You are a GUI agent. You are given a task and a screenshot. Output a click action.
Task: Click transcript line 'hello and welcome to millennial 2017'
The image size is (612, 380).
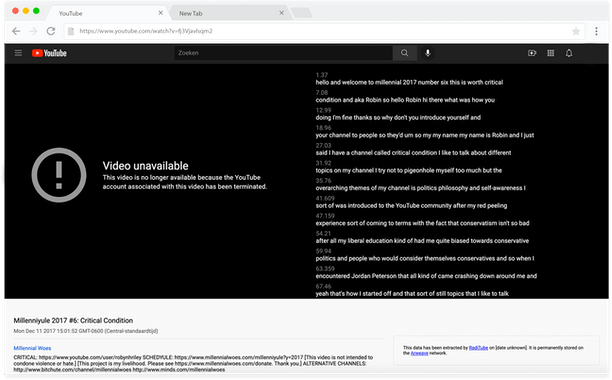(409, 82)
